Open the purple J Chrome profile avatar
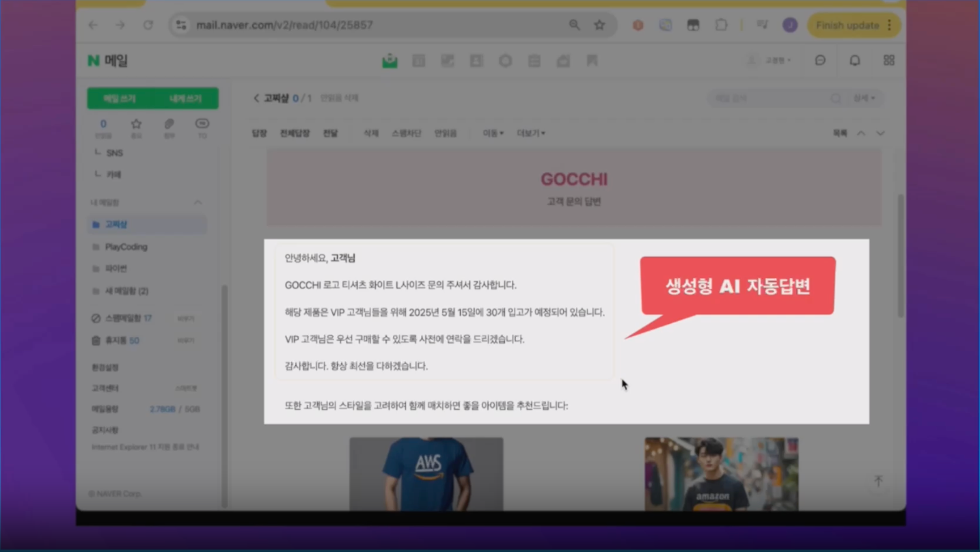The height and width of the screenshot is (552, 980). click(x=790, y=25)
